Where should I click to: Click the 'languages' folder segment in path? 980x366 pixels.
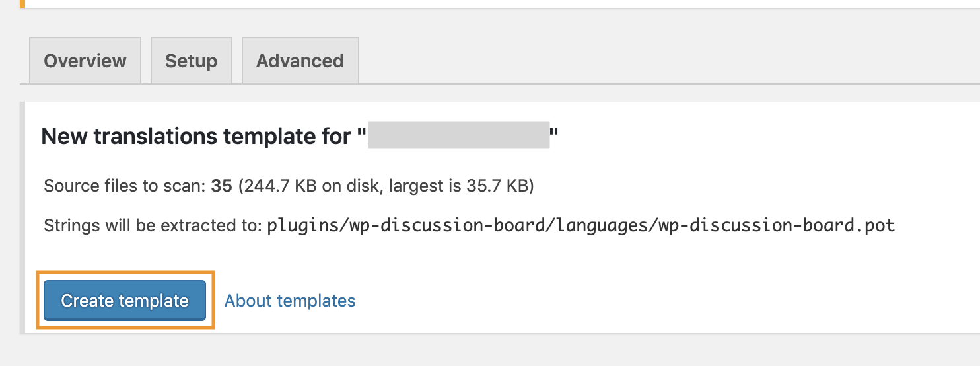[x=603, y=225]
